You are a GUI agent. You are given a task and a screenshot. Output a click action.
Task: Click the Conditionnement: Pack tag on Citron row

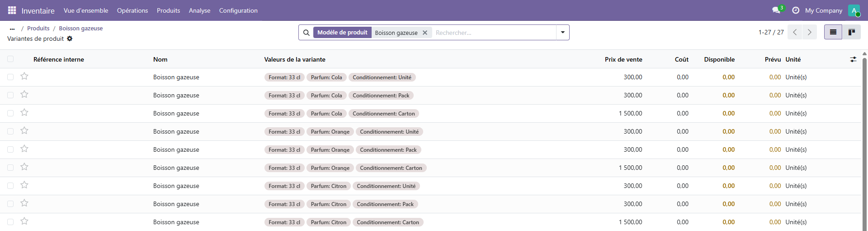click(x=385, y=204)
